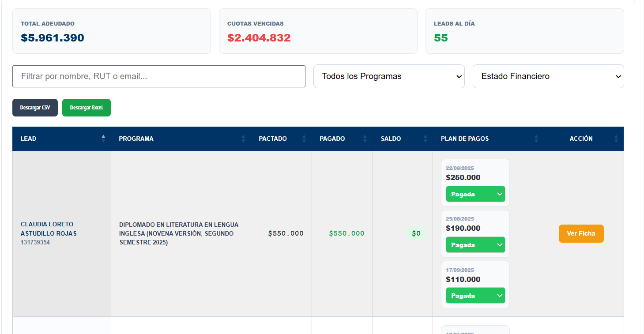
Task: Sort by PAGADO column arrows
Action: pos(365,139)
